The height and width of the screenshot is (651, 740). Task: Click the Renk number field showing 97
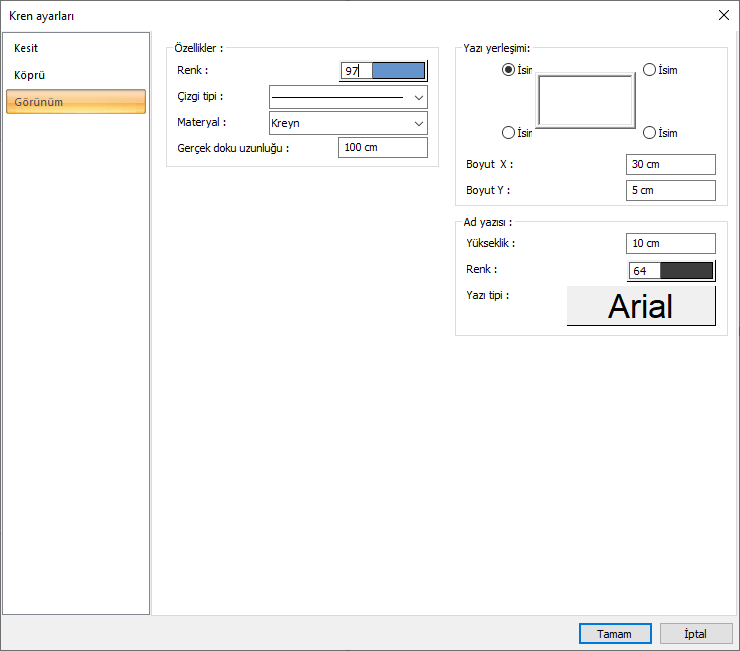[356, 71]
